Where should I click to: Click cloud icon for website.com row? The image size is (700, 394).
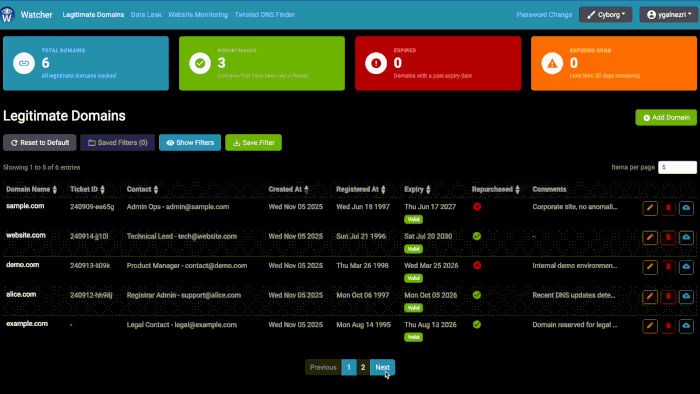click(x=686, y=237)
